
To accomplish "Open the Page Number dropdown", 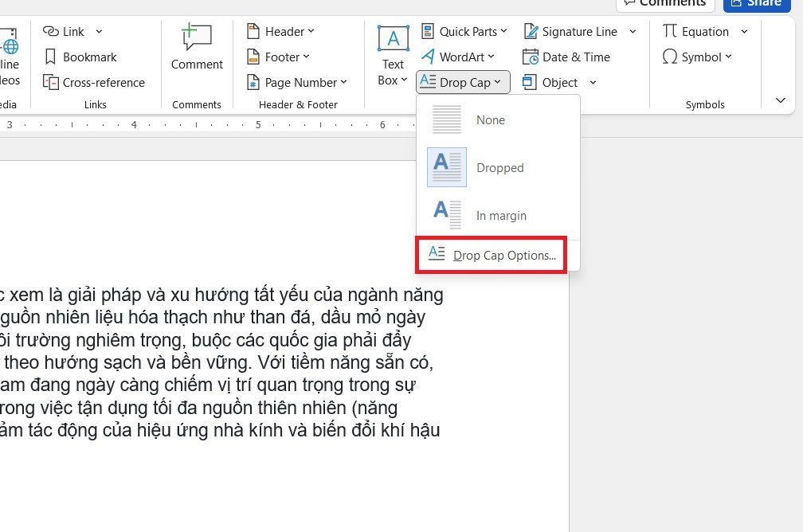I will (296, 83).
